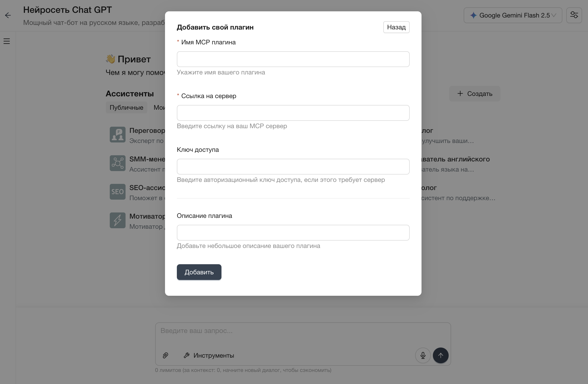This screenshot has height=384, width=588.
Task: Focus the Имя MCP плагина field
Action: tap(293, 59)
